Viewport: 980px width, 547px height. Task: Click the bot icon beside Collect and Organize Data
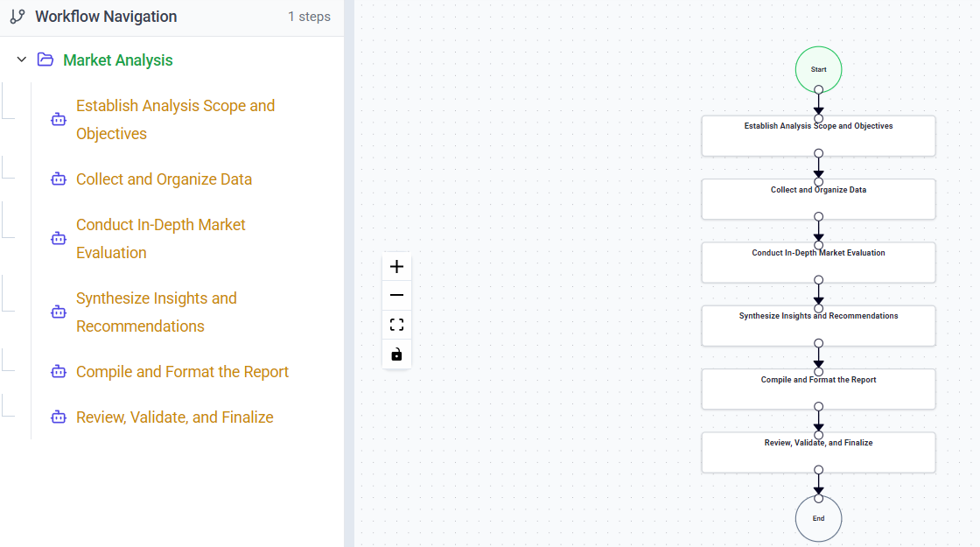coord(58,179)
